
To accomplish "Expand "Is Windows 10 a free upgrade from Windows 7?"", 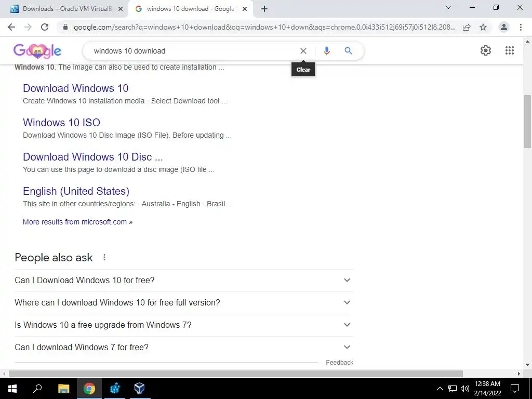I will point(184,325).
